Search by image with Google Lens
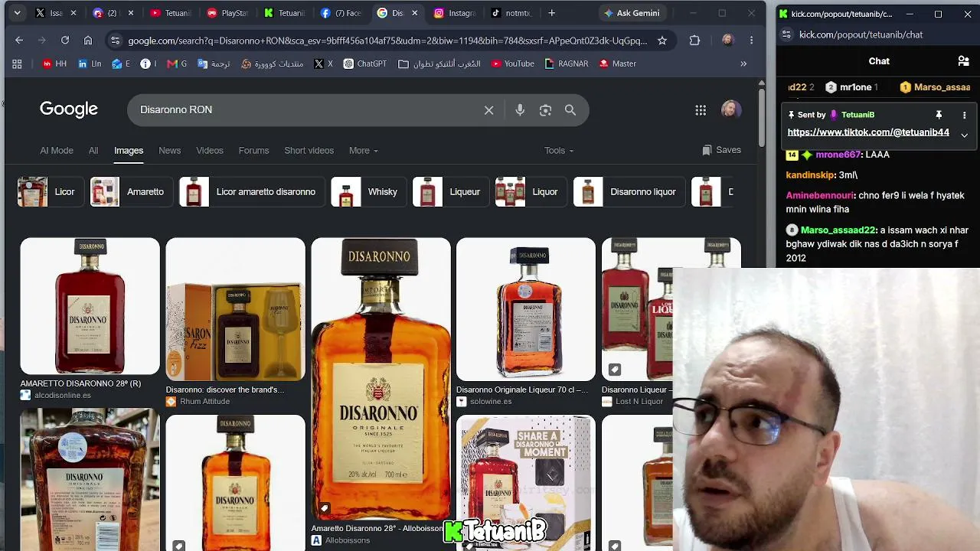The height and width of the screenshot is (551, 980). [545, 109]
